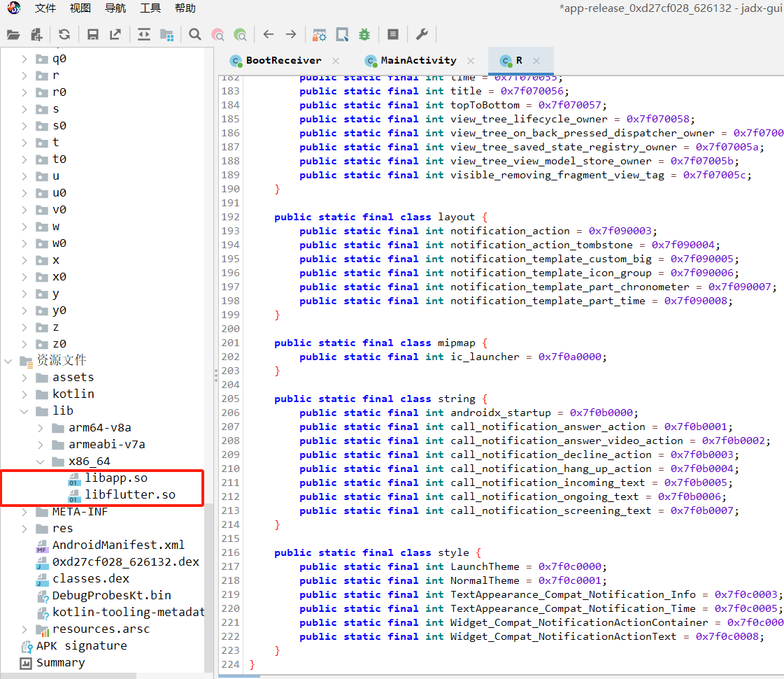The width and height of the screenshot is (784, 679).
Task: Open comment search with green magnifier icon
Action: coord(241,34)
